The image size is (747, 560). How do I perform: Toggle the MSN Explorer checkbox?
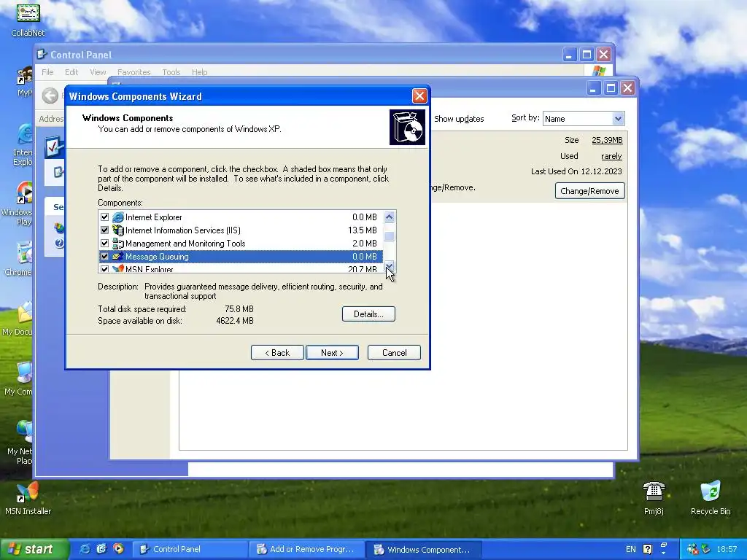point(104,269)
